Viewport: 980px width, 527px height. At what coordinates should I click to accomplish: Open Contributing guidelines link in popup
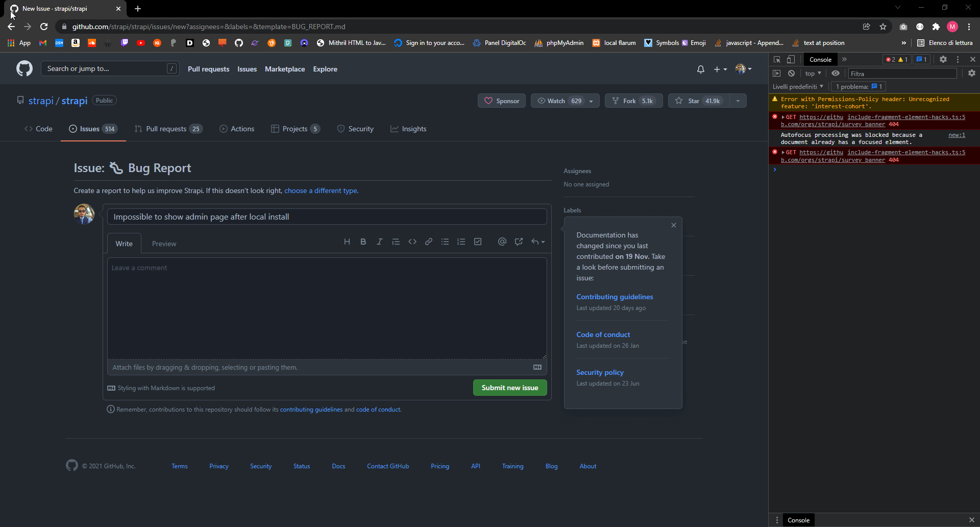click(x=615, y=297)
